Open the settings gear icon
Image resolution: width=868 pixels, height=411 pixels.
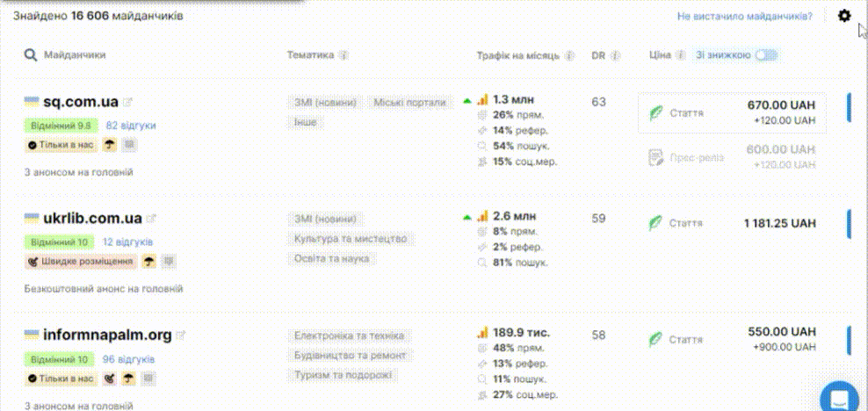(x=844, y=16)
